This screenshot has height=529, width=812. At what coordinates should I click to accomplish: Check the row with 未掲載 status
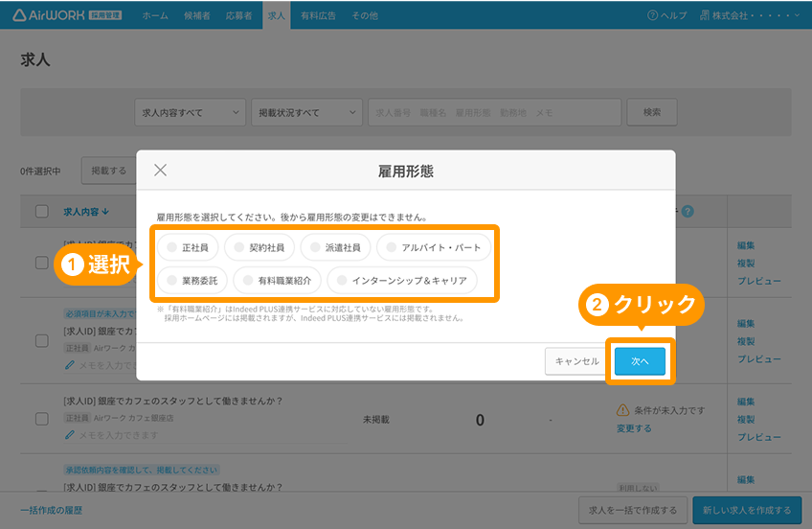pyautogui.click(x=42, y=419)
